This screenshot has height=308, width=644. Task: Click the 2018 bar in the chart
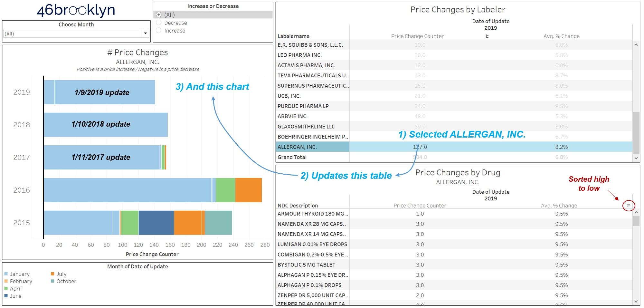click(106, 125)
